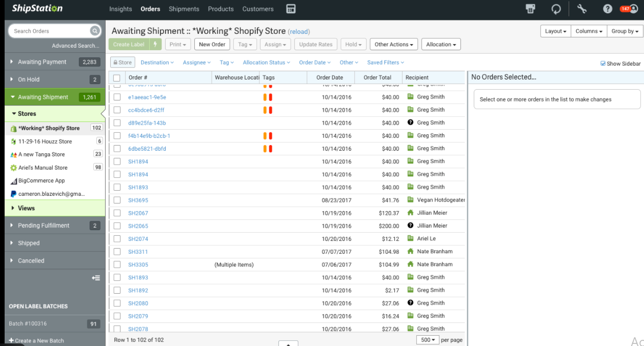Click the house icon on SH3311 row
The width and height of the screenshot is (644, 346).
pyautogui.click(x=410, y=251)
